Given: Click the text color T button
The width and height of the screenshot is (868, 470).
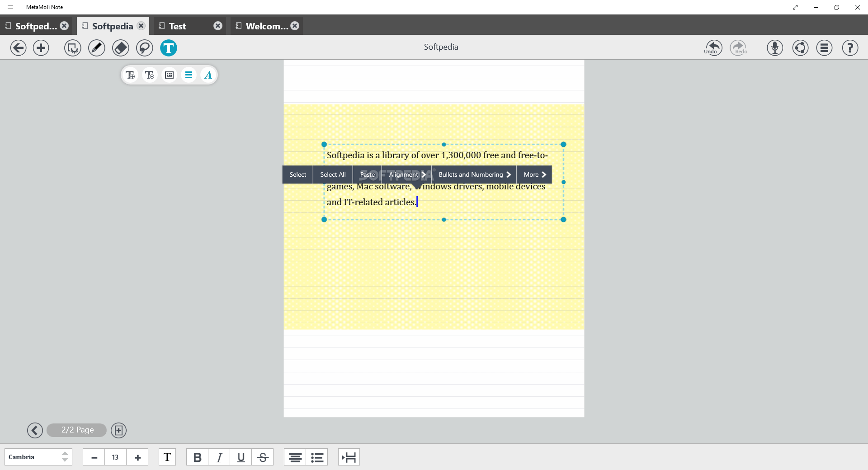Looking at the screenshot, I should click(167, 457).
